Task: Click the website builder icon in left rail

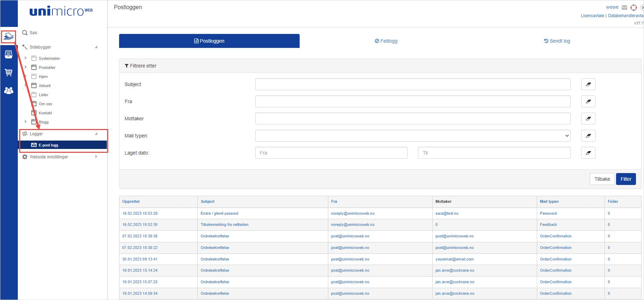Action: point(9,36)
